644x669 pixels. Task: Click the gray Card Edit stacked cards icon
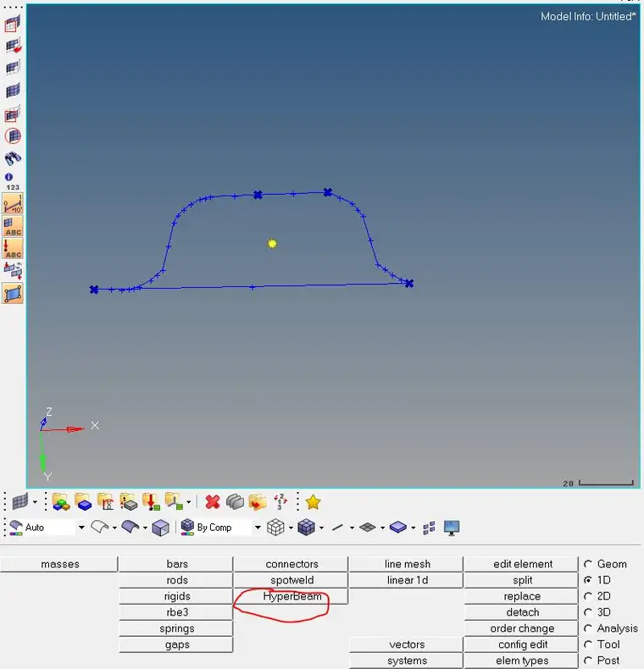(x=235, y=501)
